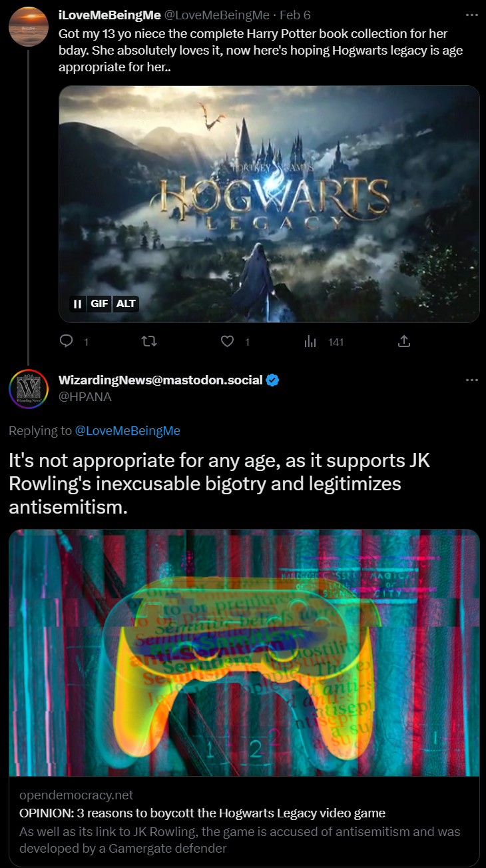The height and width of the screenshot is (868, 486).
Task: Share the first tweet via share icon
Action: pos(403,341)
